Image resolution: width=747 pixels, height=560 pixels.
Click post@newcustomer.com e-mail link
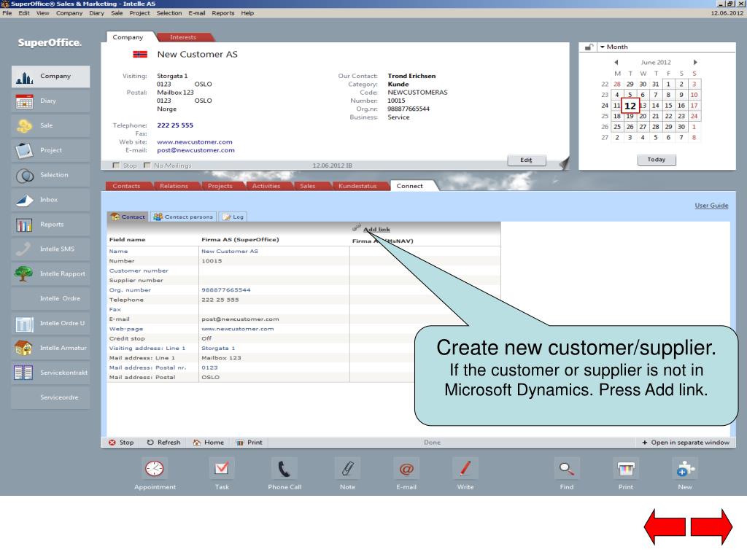(196, 150)
